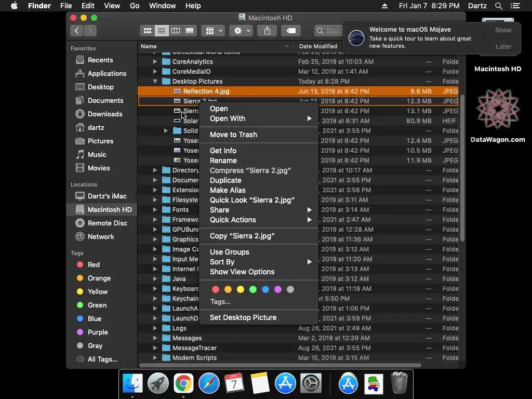Open the Go menu in menu bar
Screen dimensions: 532x399
coord(135,6)
